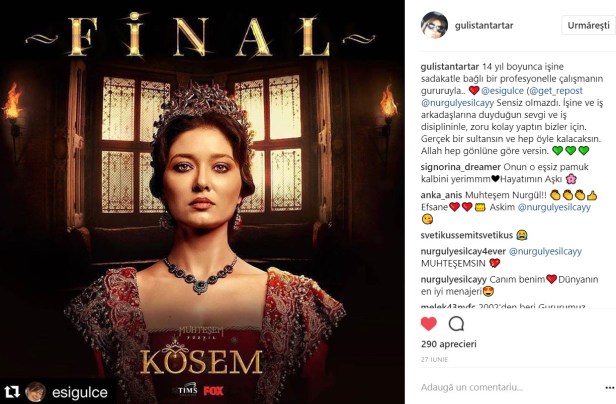The height and width of the screenshot is (404, 616).
Task: Open anka_anis commenter profile
Action: click(x=441, y=195)
